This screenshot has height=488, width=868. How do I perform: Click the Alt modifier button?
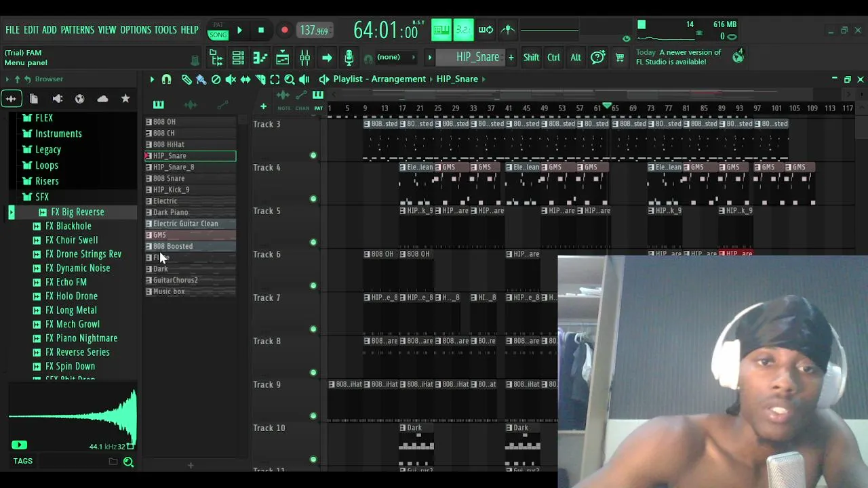pos(576,58)
